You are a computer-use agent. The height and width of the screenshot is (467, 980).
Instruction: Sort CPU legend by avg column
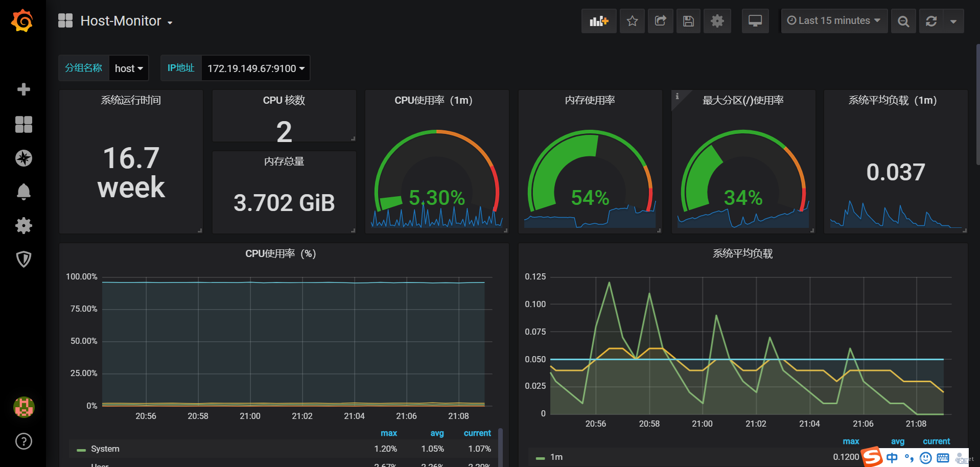[x=437, y=433]
